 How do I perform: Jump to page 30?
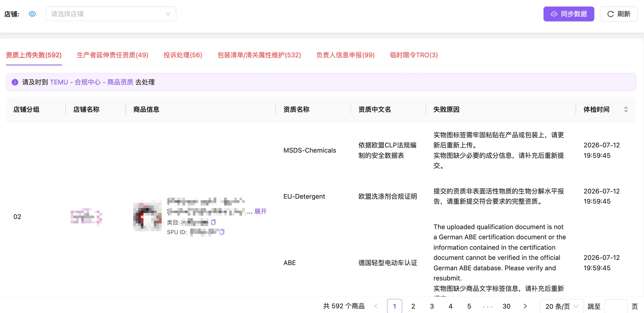point(506,306)
